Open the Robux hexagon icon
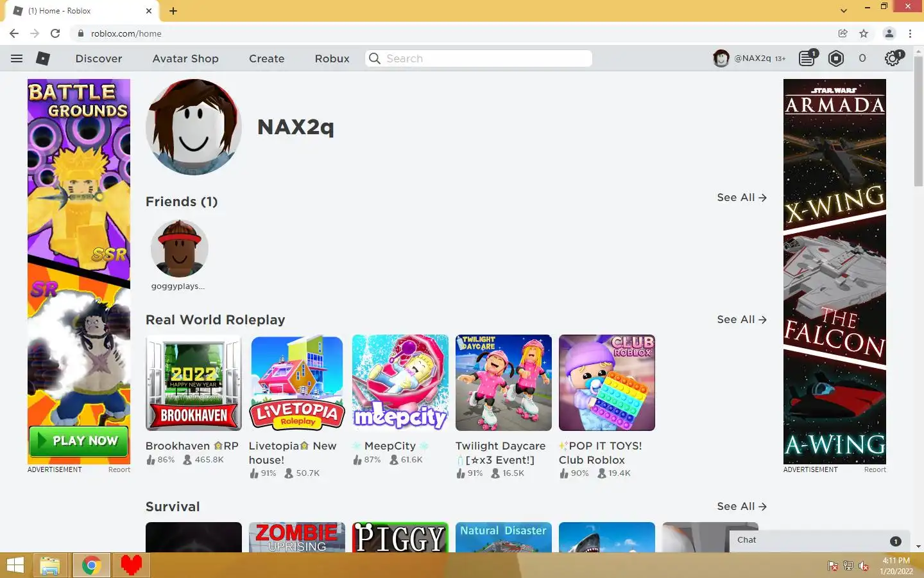Screen dimensions: 924x578 (836, 58)
